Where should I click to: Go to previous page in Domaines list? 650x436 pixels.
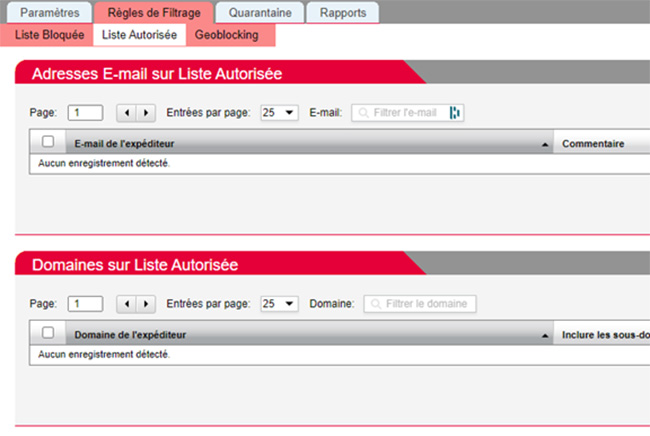point(127,303)
